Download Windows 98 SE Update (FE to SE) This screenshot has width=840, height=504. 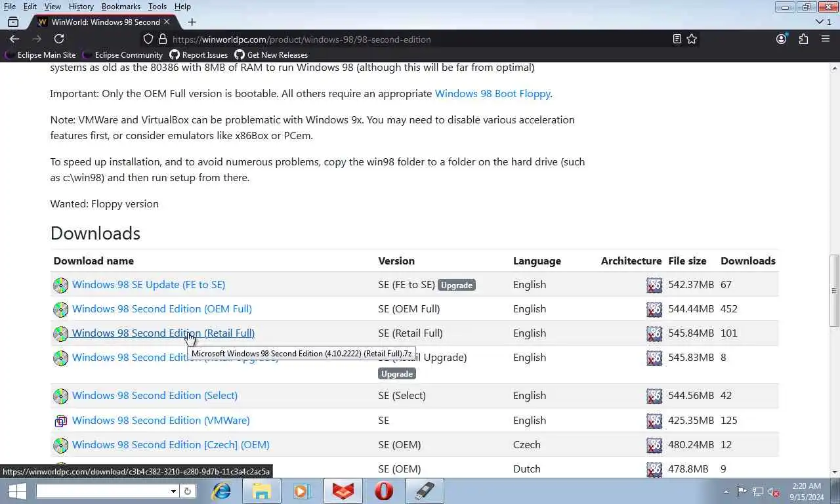[x=148, y=285]
